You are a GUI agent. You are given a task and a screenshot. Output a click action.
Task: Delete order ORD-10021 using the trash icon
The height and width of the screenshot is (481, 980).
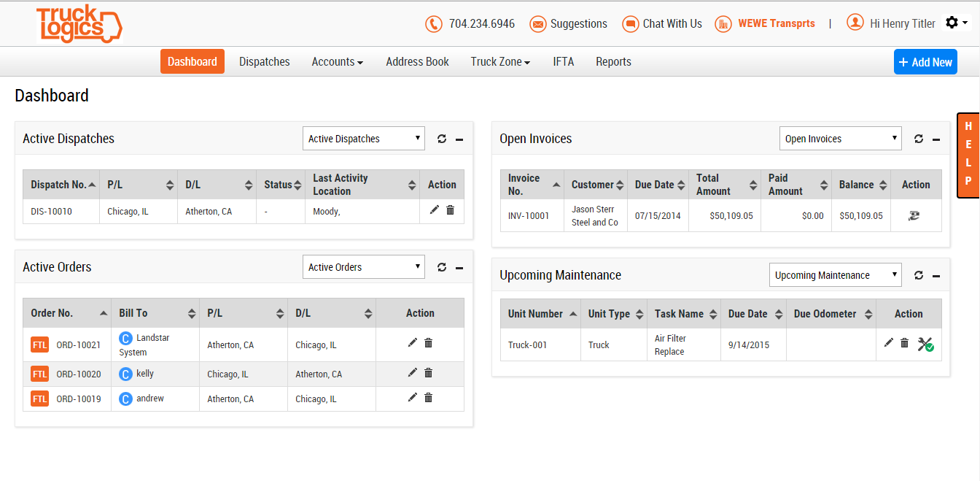coord(428,342)
